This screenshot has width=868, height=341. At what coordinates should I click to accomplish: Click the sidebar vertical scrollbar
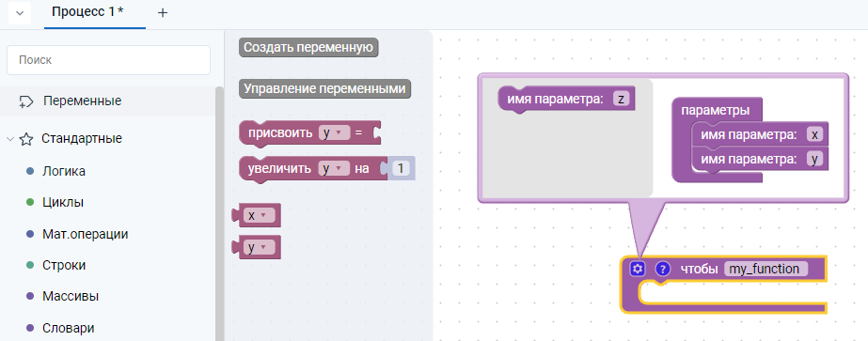[x=220, y=214]
